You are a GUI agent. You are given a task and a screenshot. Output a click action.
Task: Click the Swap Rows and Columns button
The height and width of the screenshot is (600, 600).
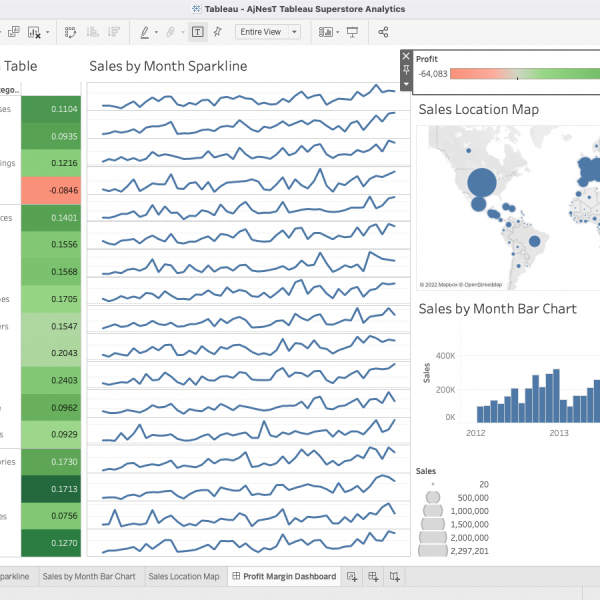(x=71, y=32)
